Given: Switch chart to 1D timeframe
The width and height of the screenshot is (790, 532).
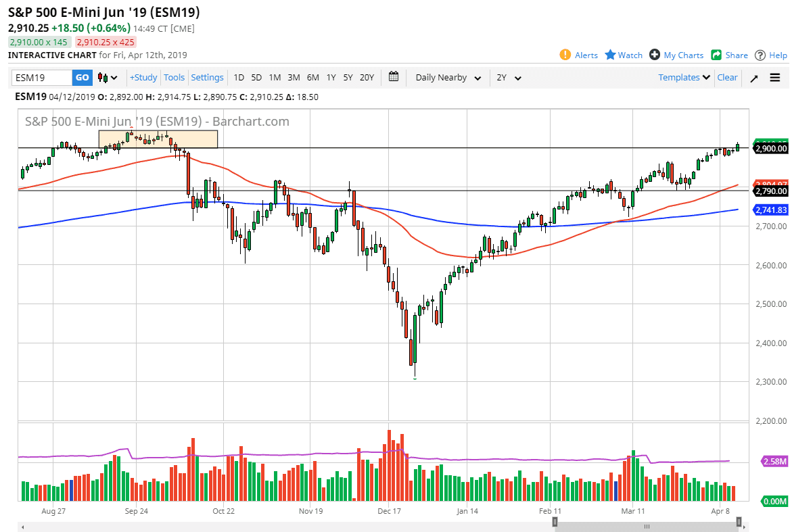Looking at the screenshot, I should (x=239, y=77).
